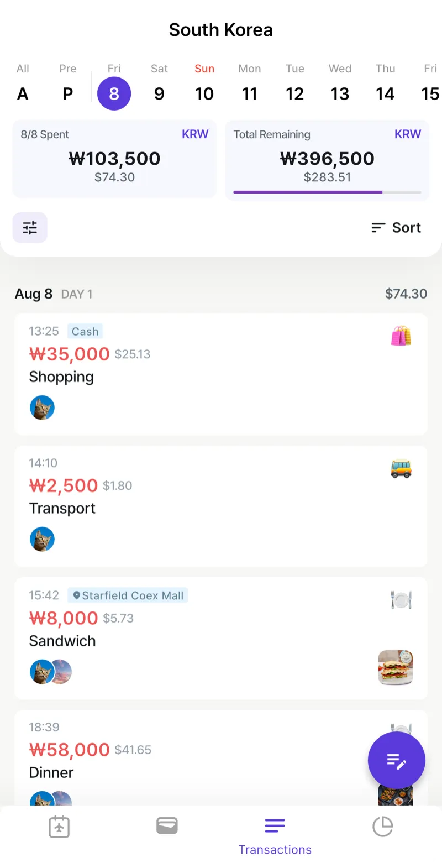
Task: Open the Transport ₩2,500 transaction
Action: 221,506
